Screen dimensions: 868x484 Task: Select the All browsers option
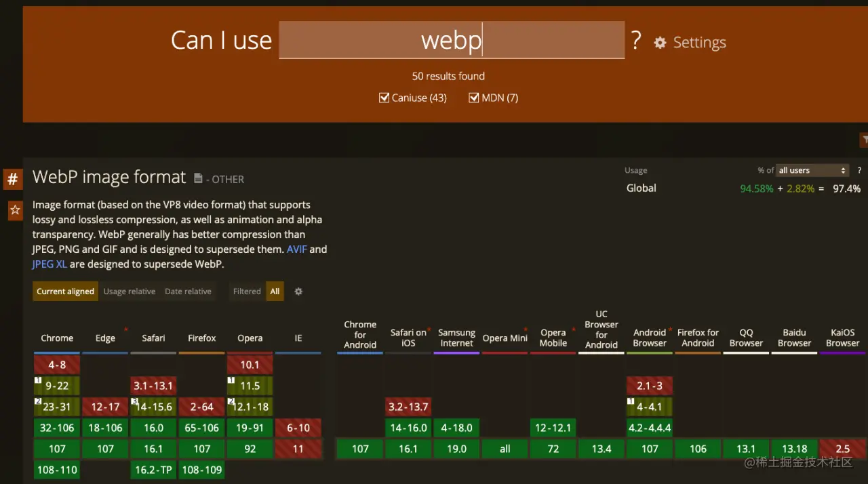(x=275, y=291)
